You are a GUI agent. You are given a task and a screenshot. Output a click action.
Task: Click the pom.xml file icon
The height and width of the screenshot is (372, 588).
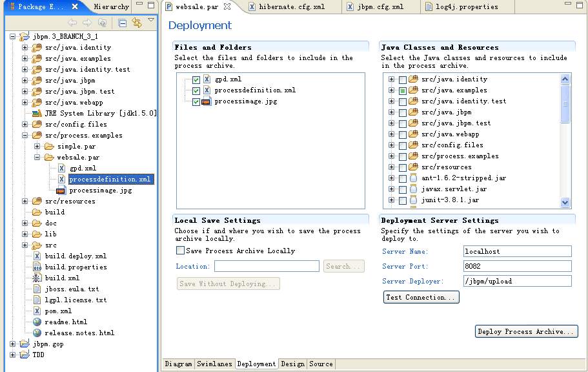point(37,311)
